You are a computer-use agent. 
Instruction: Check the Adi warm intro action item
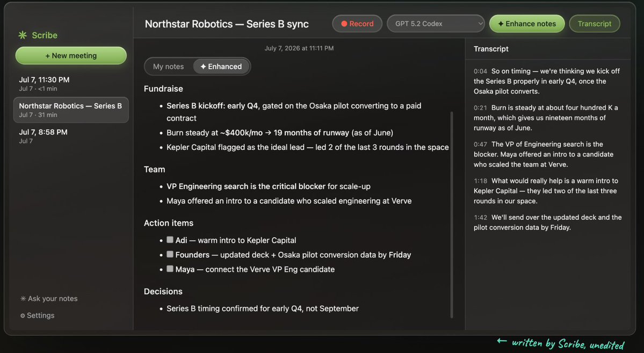click(x=170, y=240)
